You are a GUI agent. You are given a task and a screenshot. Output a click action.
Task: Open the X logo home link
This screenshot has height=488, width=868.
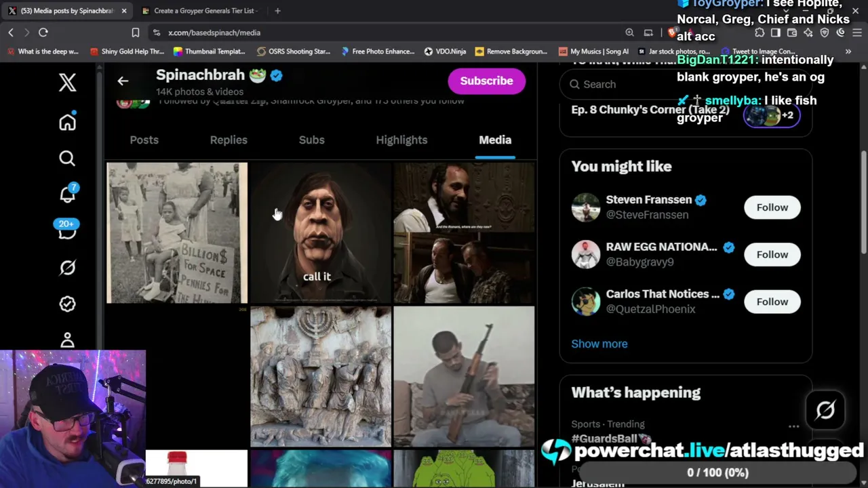pos(67,83)
